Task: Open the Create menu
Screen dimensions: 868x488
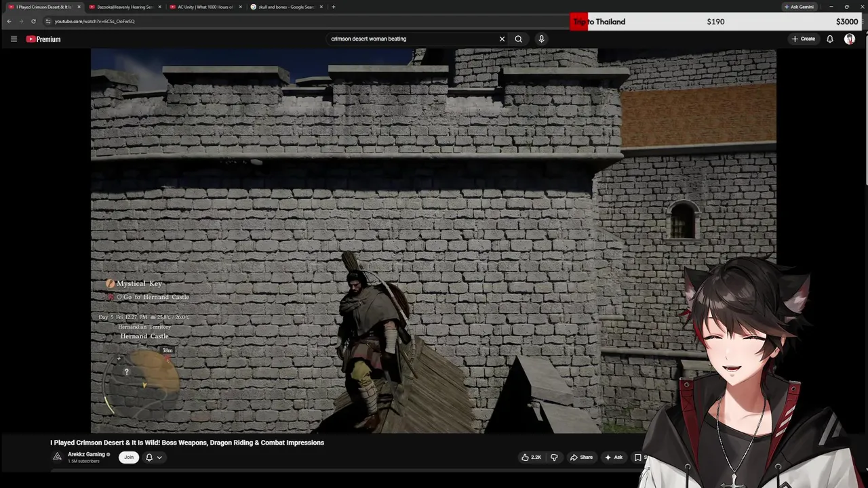Action: coord(803,39)
